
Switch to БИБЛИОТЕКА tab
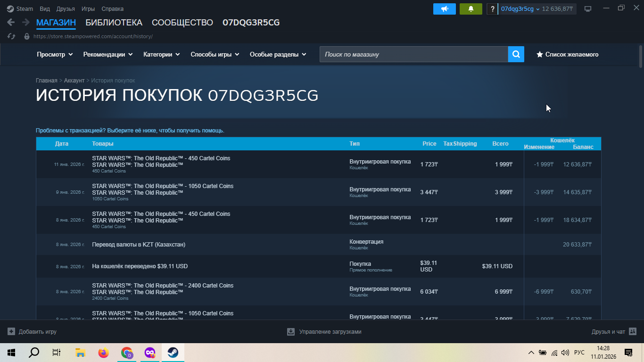click(114, 23)
